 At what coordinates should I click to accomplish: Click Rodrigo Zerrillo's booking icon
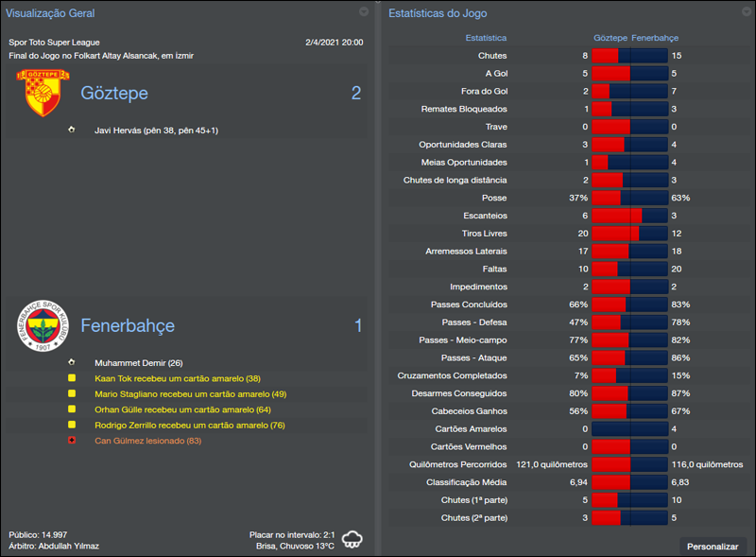point(73,425)
